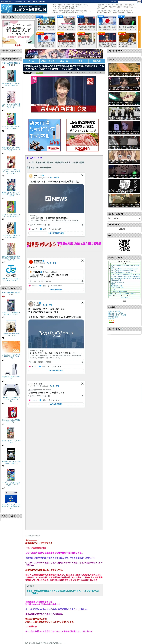This screenshot has width=142, height=644.
Task: Click the 新生活フェア 2024 Rakuten banner
Action: click(18, 33)
